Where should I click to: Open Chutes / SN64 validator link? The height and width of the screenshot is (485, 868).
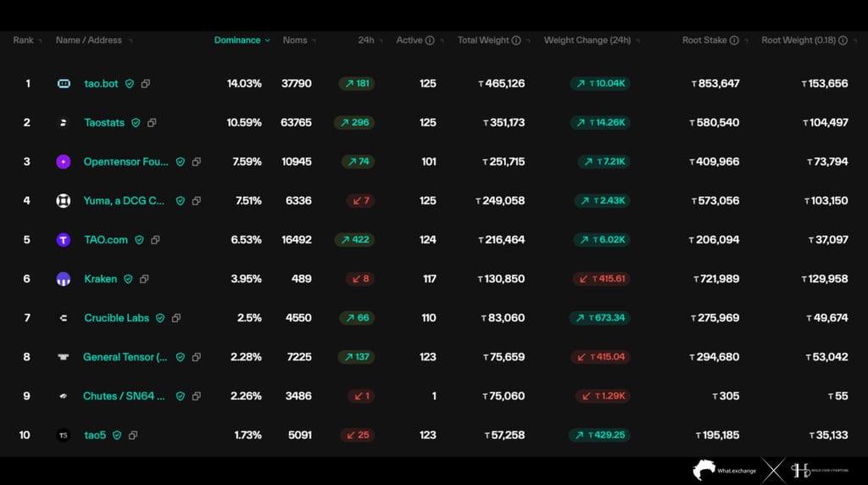[124, 397]
